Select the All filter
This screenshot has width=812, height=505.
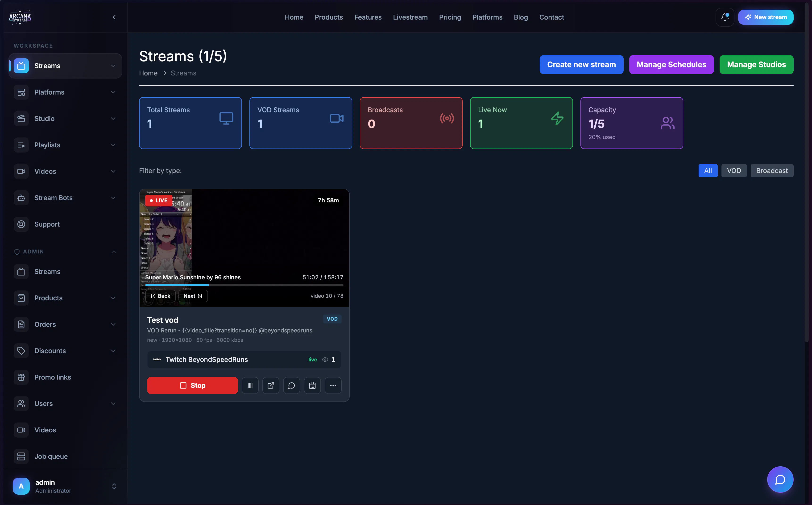pos(708,171)
